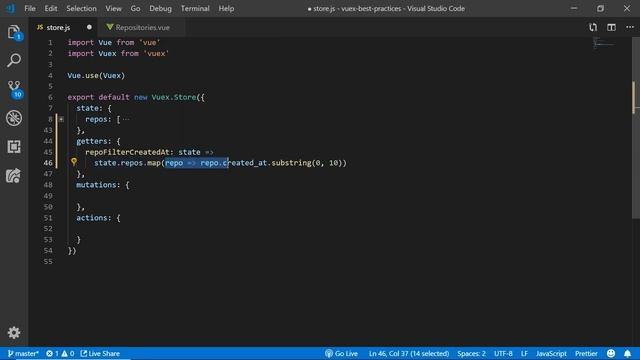Click the text 'repoFilterCreatedAt' on line 45
640x360 pixels.
[x=127, y=152]
